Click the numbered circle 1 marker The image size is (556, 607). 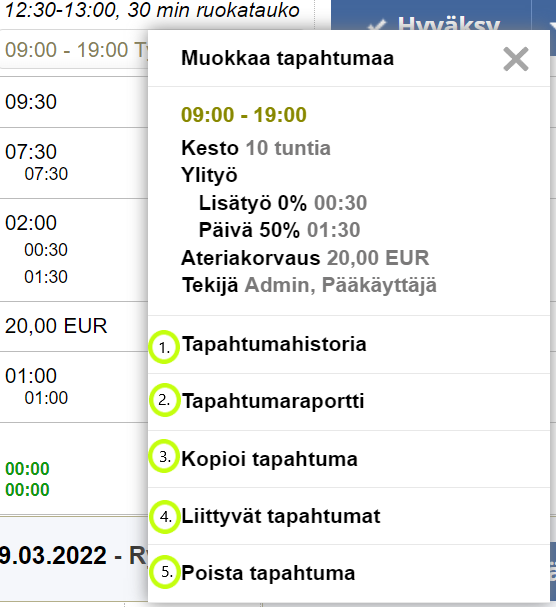(164, 347)
